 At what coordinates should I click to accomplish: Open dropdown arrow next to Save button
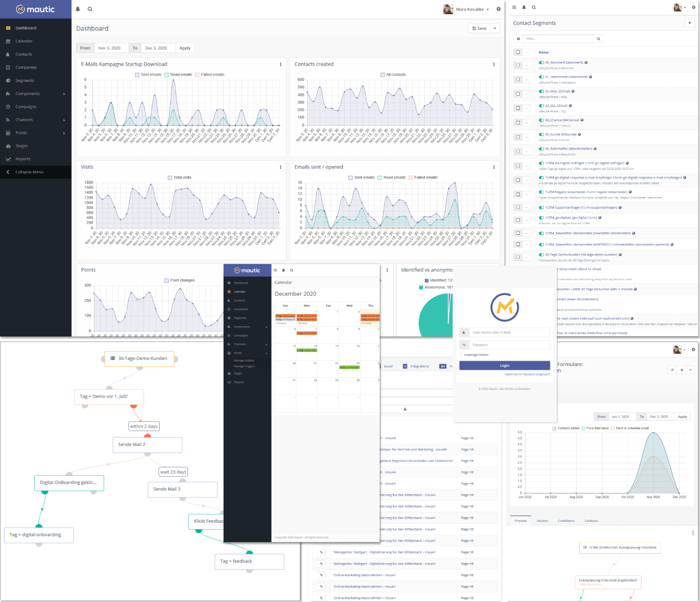click(x=495, y=28)
